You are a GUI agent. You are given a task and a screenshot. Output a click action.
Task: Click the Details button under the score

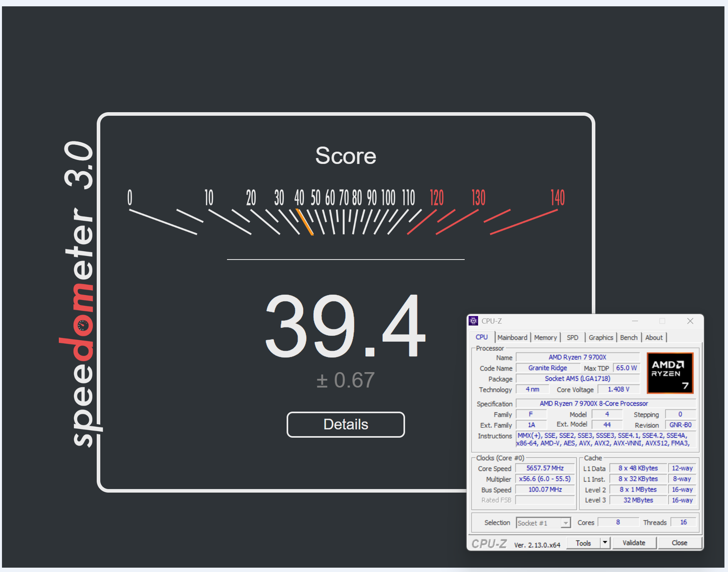[x=346, y=425]
